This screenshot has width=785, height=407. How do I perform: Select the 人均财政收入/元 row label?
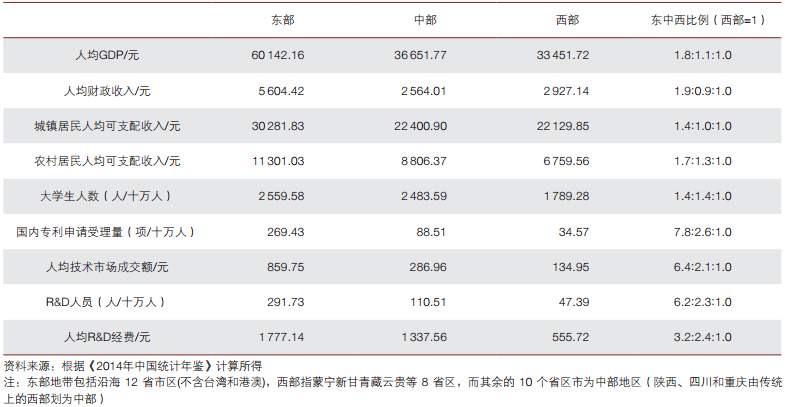[x=107, y=91]
